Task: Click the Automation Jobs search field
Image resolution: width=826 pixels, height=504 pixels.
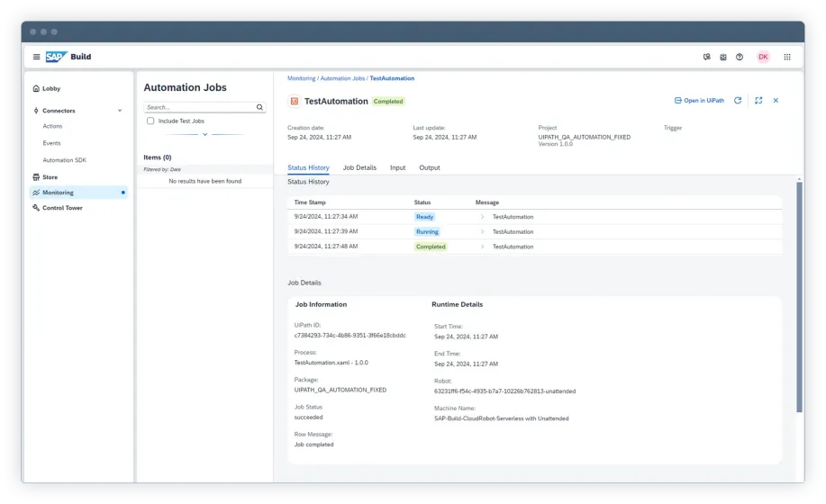Action: click(x=198, y=107)
